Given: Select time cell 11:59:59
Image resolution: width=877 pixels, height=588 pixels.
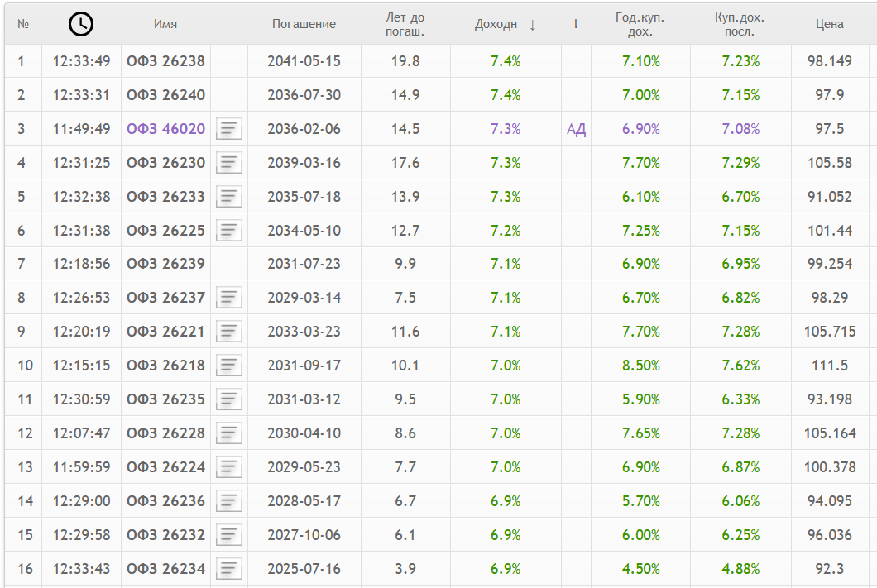Looking at the screenshot, I should (81, 466).
